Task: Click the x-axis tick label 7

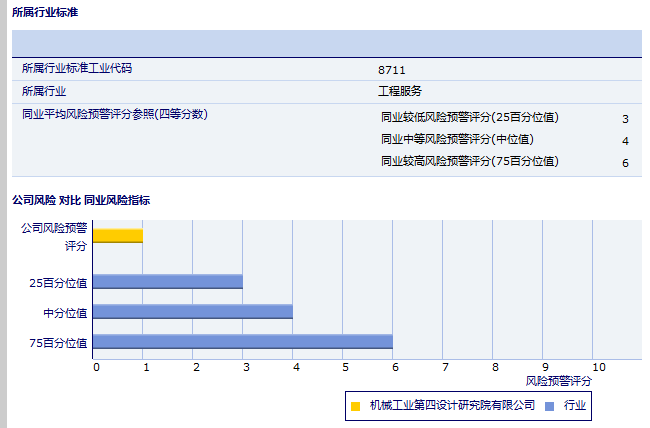Action: (445, 367)
